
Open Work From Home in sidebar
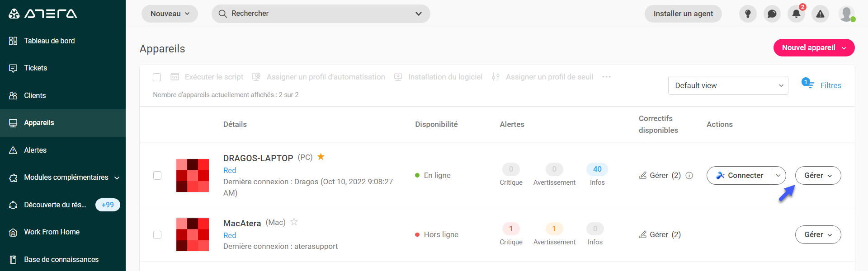(x=63, y=232)
